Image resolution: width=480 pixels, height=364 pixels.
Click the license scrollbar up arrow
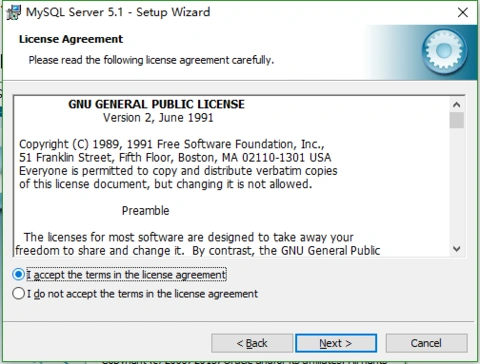point(457,105)
